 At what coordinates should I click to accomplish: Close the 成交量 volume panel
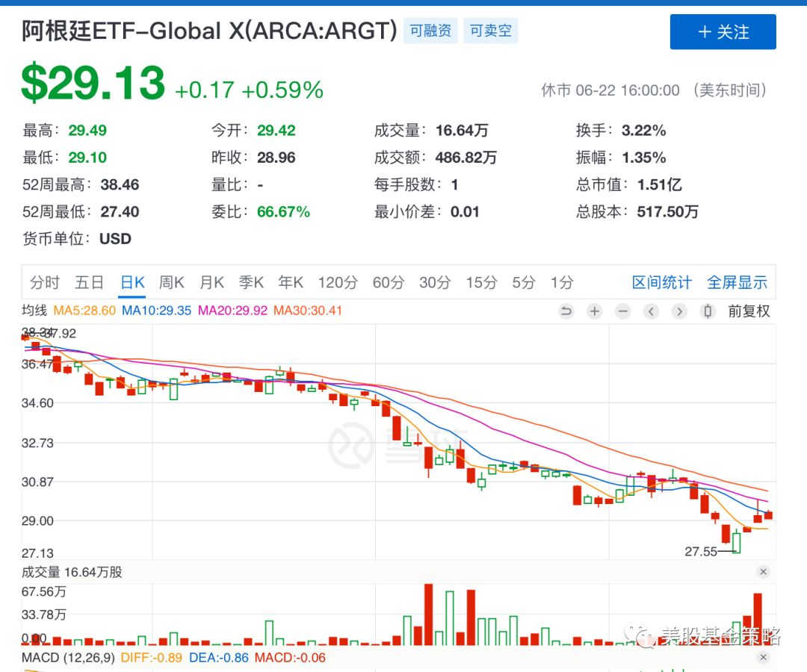coord(763,572)
